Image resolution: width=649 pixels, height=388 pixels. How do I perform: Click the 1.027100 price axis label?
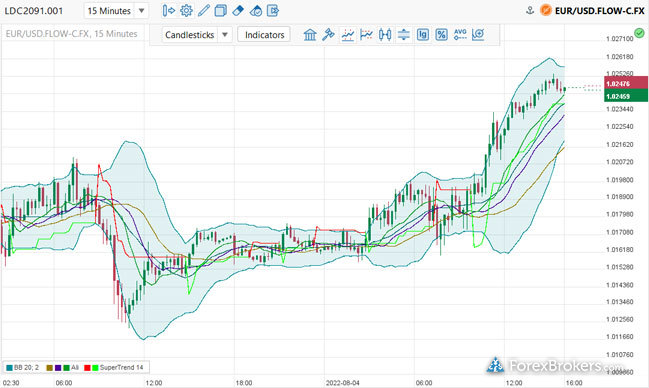coord(620,39)
